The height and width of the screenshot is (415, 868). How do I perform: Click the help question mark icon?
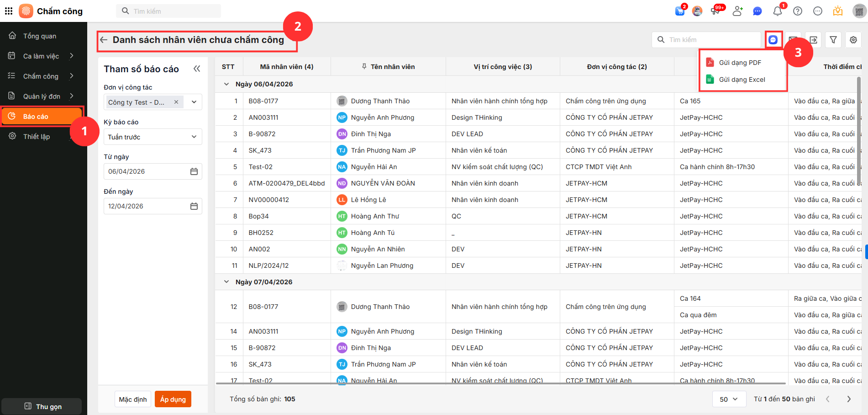798,11
